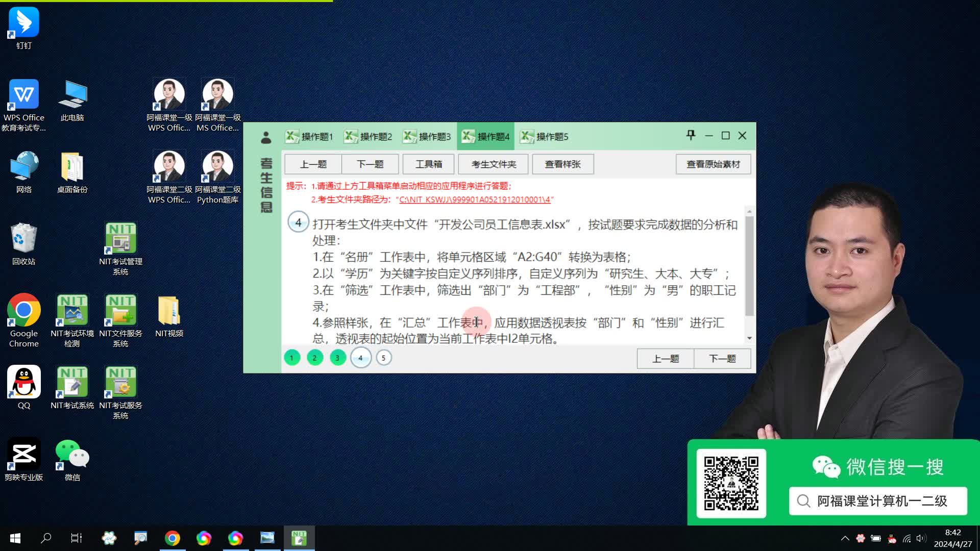
Task: Pin the exam window with pushpin icon
Action: point(691,135)
